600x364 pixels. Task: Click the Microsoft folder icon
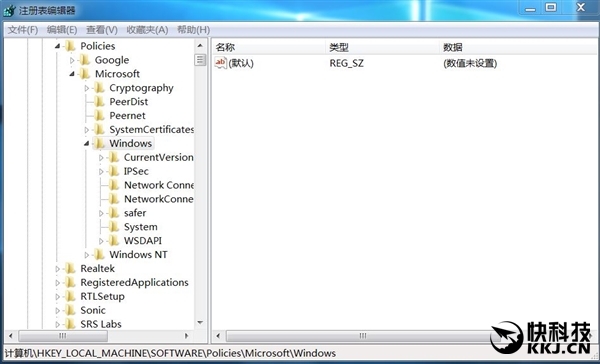[85, 73]
